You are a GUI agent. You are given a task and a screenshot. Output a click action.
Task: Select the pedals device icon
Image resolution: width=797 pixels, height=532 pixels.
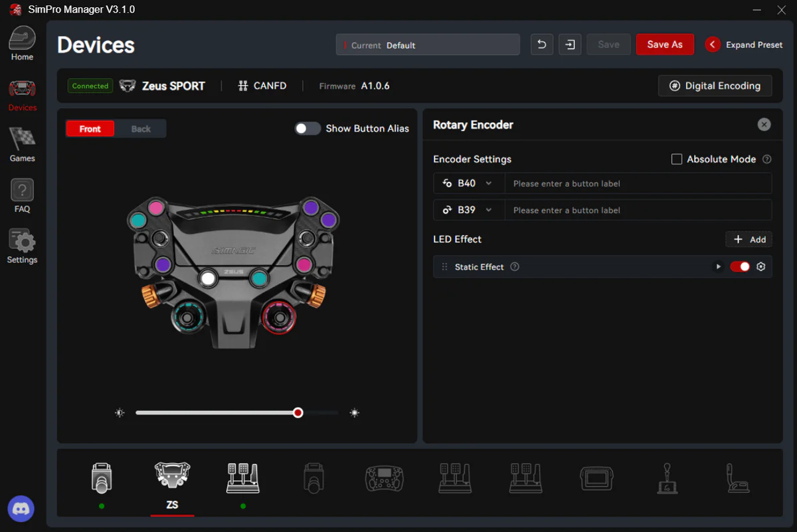pos(242,478)
